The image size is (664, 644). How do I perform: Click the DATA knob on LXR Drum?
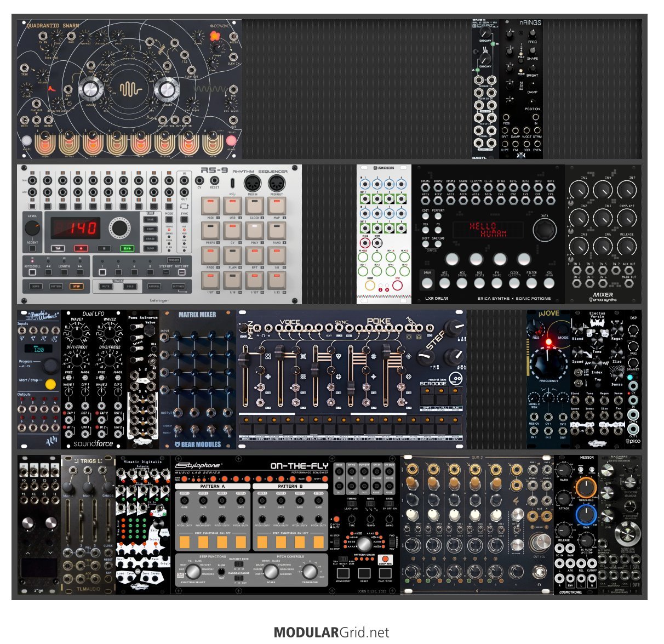click(544, 231)
